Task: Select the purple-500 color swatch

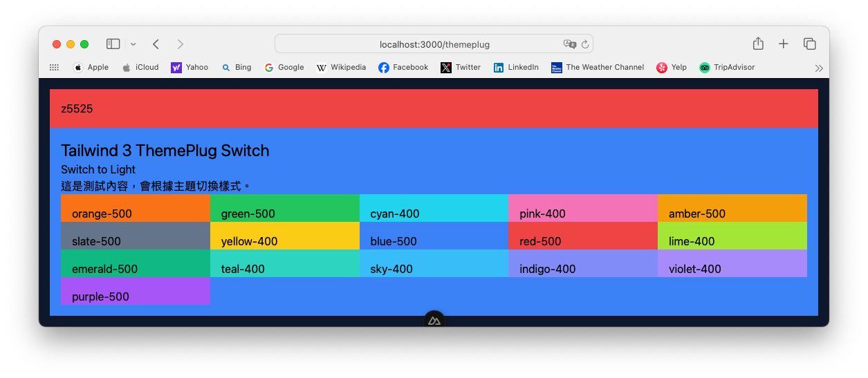Action: [135, 291]
